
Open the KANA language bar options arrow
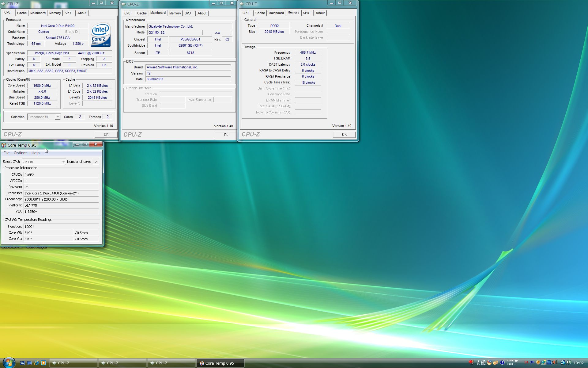pos(516,364)
